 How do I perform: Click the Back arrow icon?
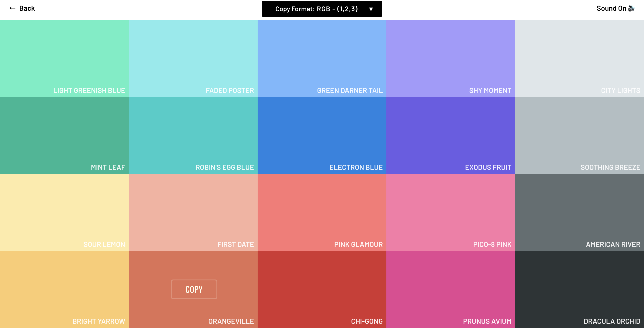click(x=13, y=8)
